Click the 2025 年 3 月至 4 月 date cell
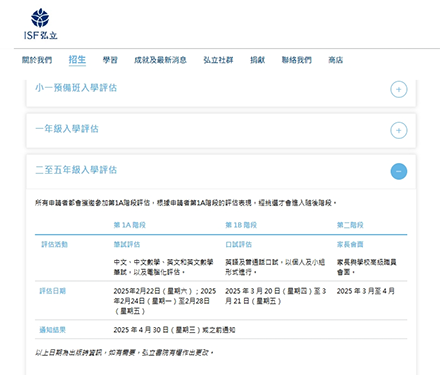Viewport: 440px width, 375px height. pos(366,291)
